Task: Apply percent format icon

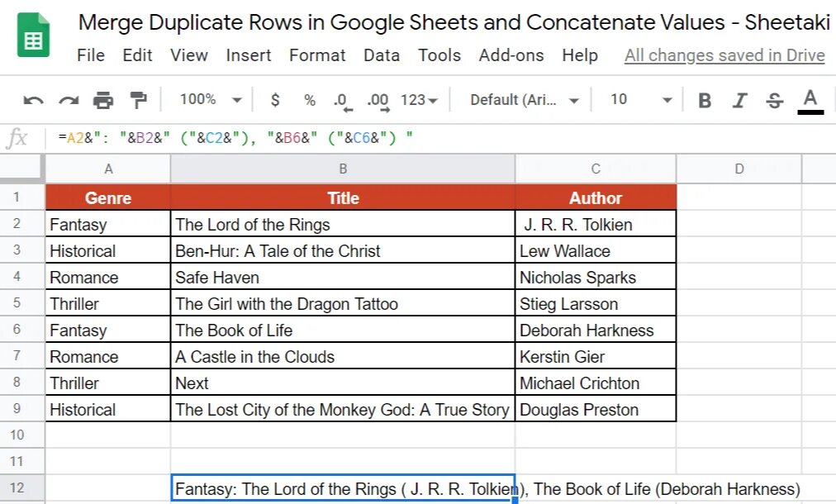Action: click(x=310, y=100)
